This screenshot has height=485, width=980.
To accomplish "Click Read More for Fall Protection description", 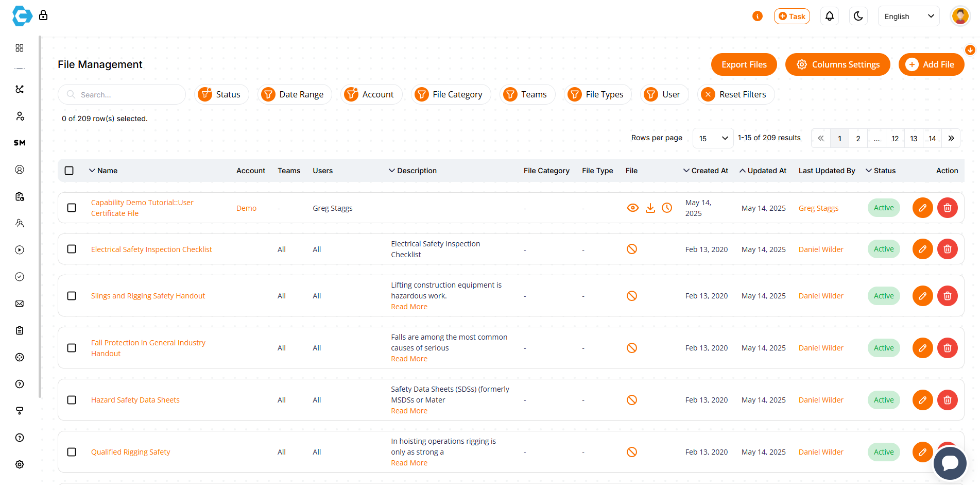I will 409,359.
